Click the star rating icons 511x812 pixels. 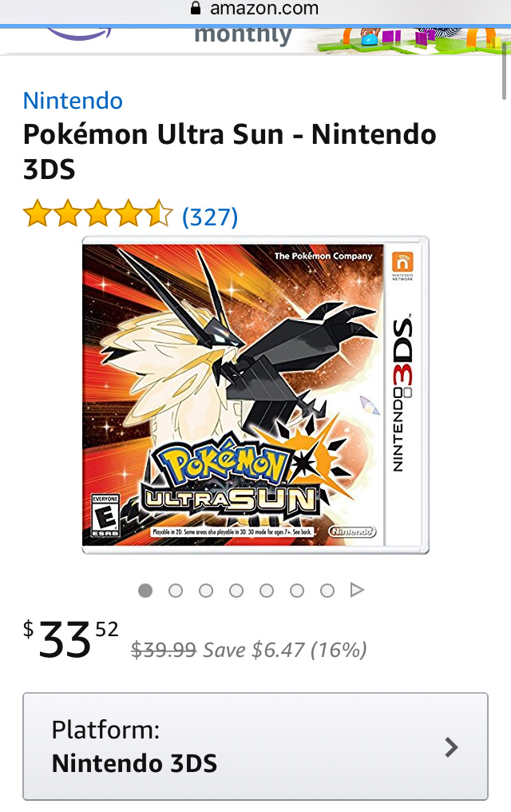coord(98,214)
